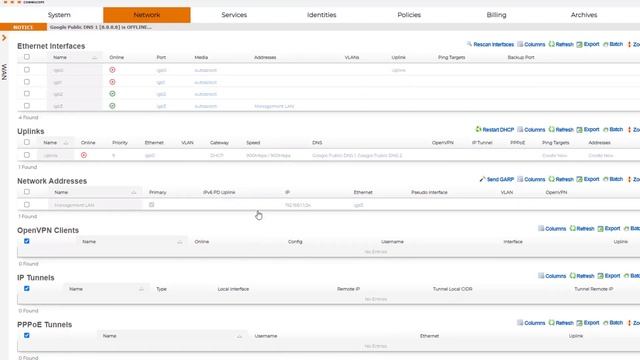The image size is (640, 360).
Task: Click Batch in Network Addresses toolbar
Action: coord(613,179)
